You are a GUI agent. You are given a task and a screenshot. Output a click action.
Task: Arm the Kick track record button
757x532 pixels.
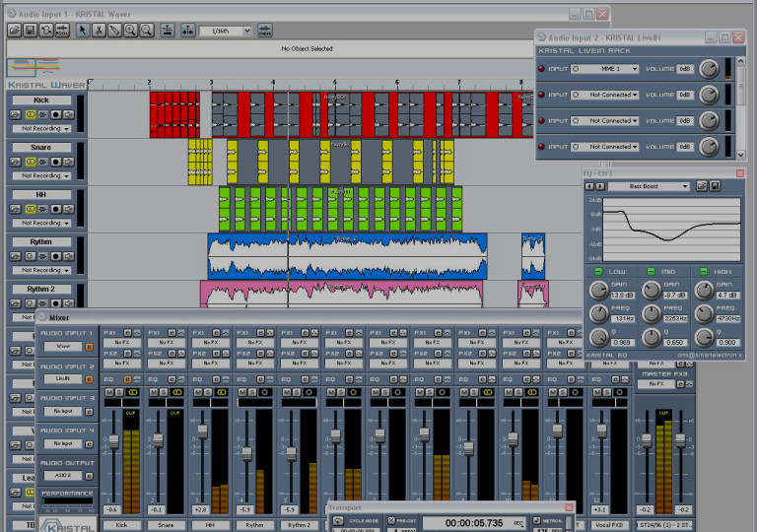click(x=56, y=114)
